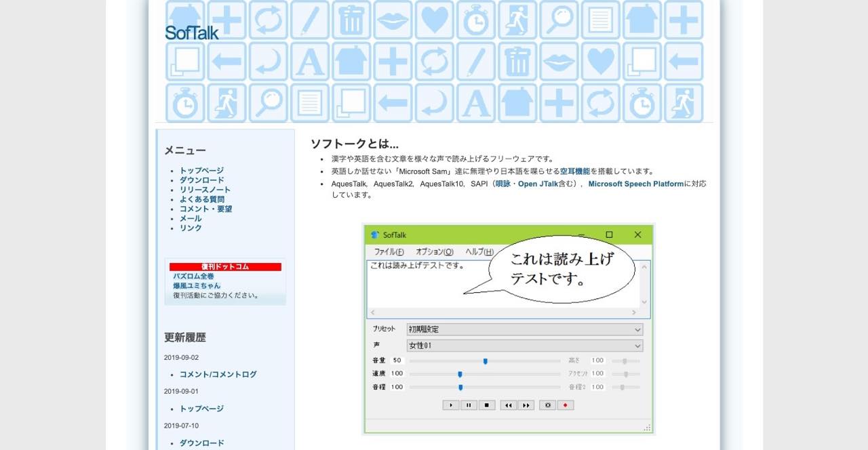Open the バズロム全巻 link

193,277
